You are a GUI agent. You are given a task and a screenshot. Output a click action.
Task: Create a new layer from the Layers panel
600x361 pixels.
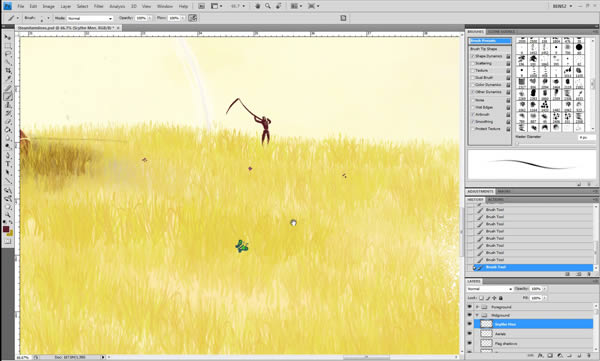[579, 356]
